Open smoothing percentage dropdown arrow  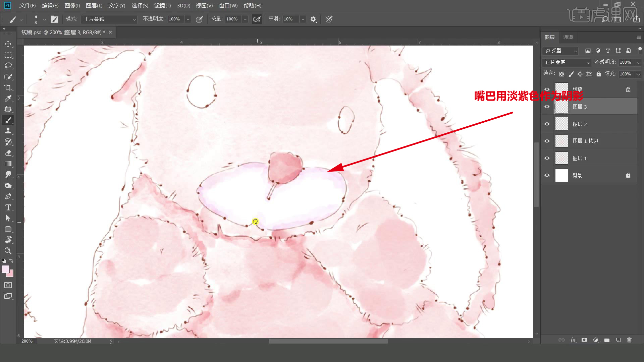tap(303, 19)
